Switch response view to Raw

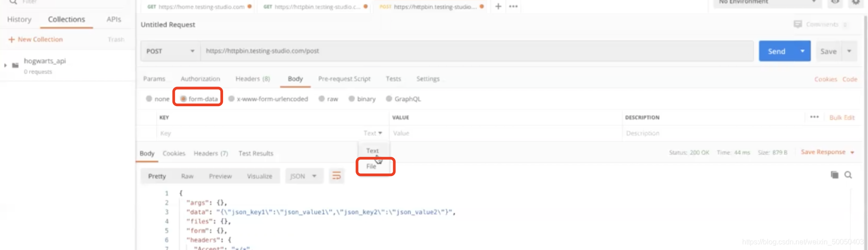[x=187, y=176]
